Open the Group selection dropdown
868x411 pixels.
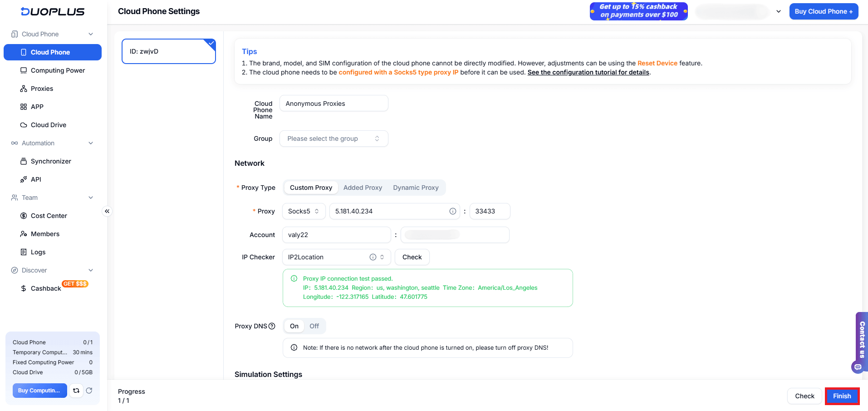(333, 139)
